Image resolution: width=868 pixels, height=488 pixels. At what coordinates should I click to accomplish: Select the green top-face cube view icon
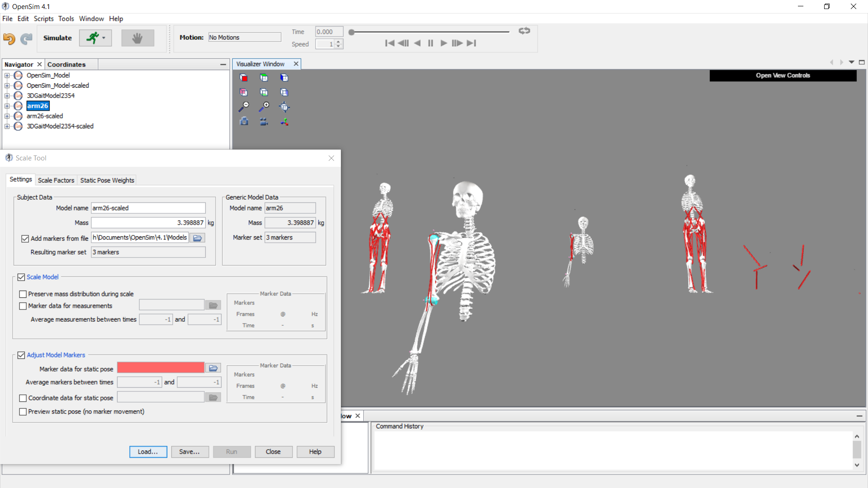tap(264, 78)
